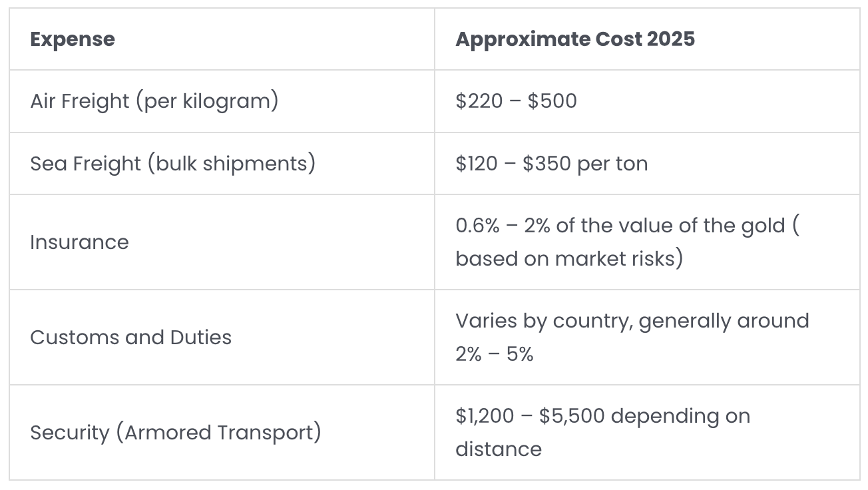Click '(Armored Transport)' in Security row
The width and height of the screenshot is (868, 490).
[218, 432]
